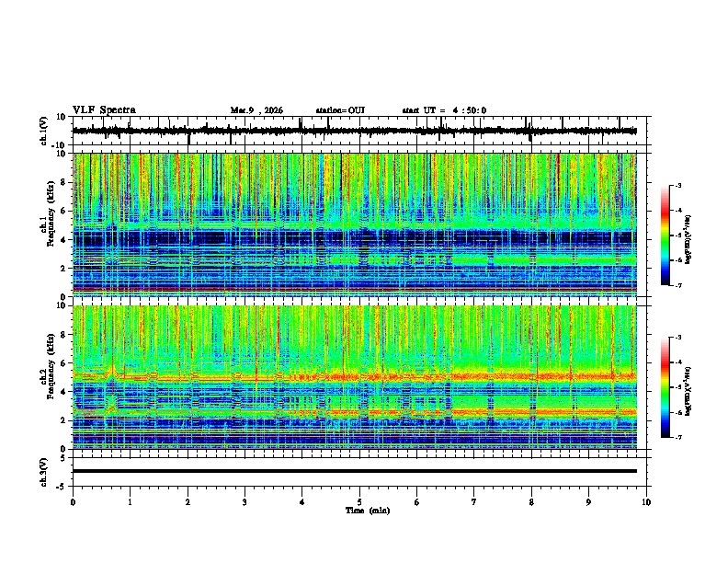The image size is (728, 563).
Task: Click time axis tick label "9"
Action: coord(588,502)
